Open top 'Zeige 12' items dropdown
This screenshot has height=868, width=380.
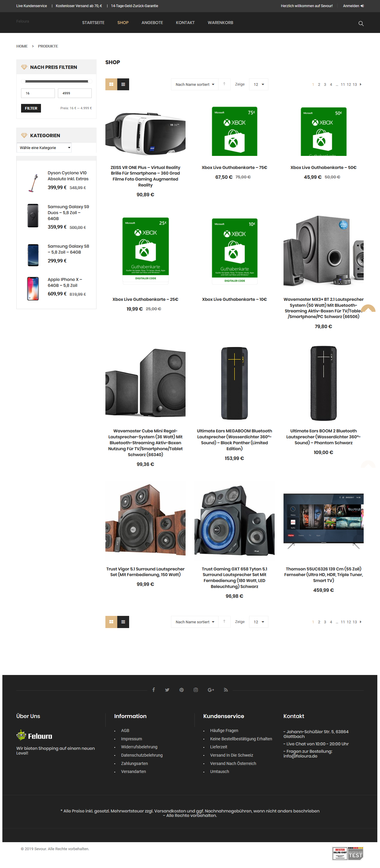pyautogui.click(x=259, y=84)
